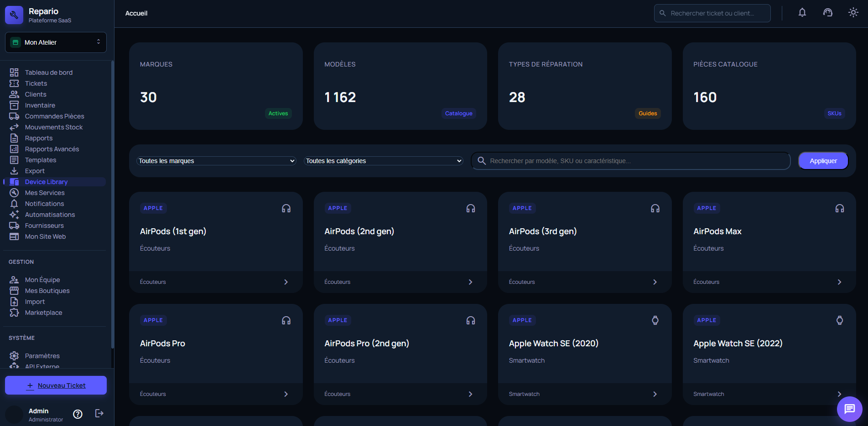Click the watch icon on Apple Watch SE (2020)
The image size is (868, 426).
pos(655,320)
